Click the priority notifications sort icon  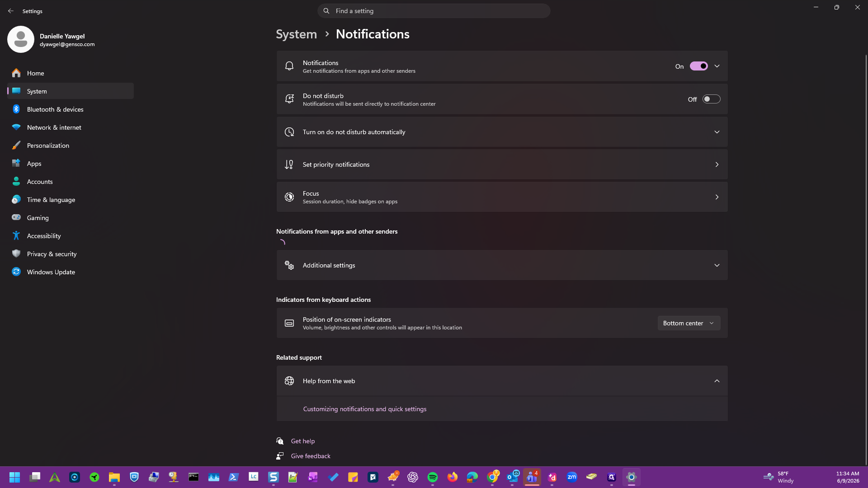pyautogui.click(x=289, y=164)
